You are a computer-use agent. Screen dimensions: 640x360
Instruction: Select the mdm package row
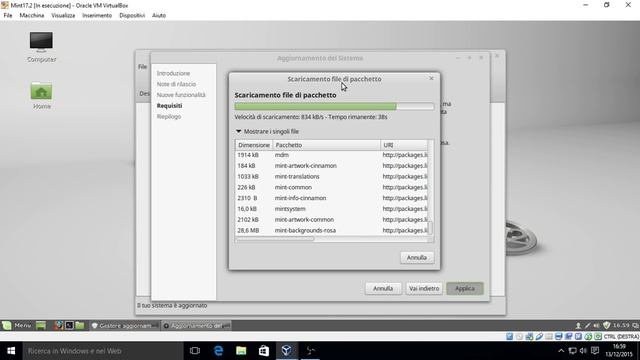point(331,155)
